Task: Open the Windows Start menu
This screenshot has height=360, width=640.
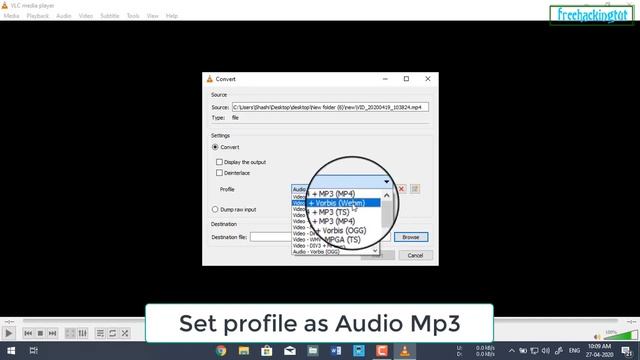Action: (11, 351)
